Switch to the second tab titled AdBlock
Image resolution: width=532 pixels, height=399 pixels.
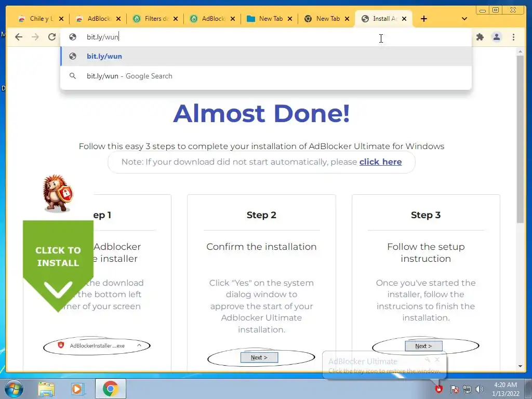tap(98, 19)
